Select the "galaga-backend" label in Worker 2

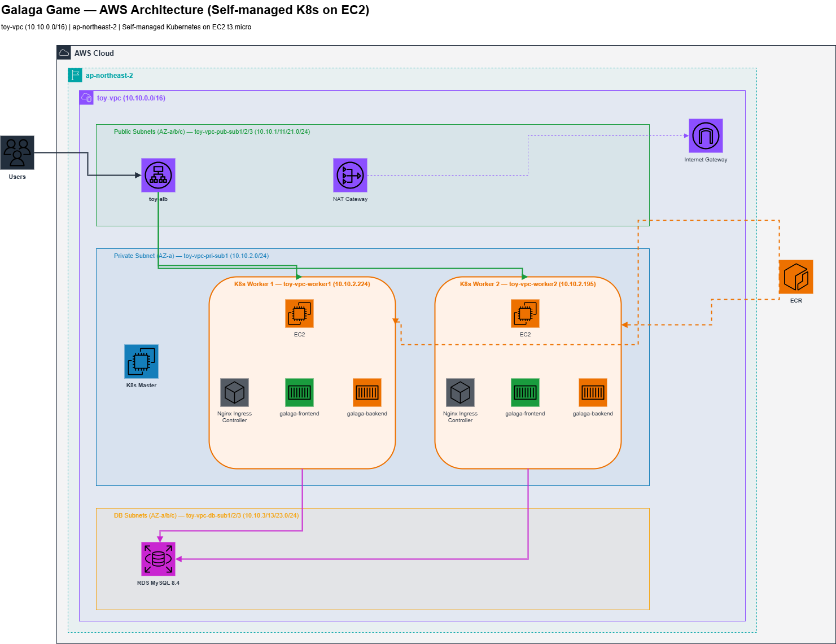[x=593, y=414]
